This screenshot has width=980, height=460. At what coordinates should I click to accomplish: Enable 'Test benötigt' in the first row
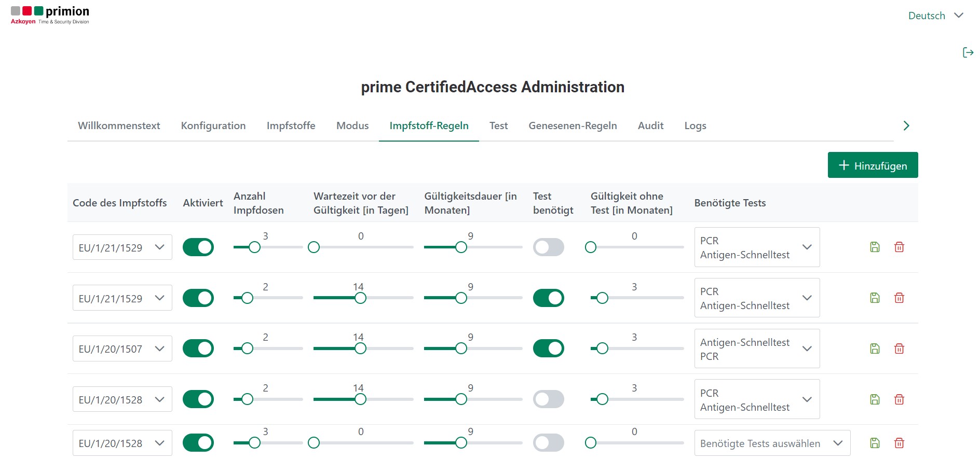click(x=548, y=247)
